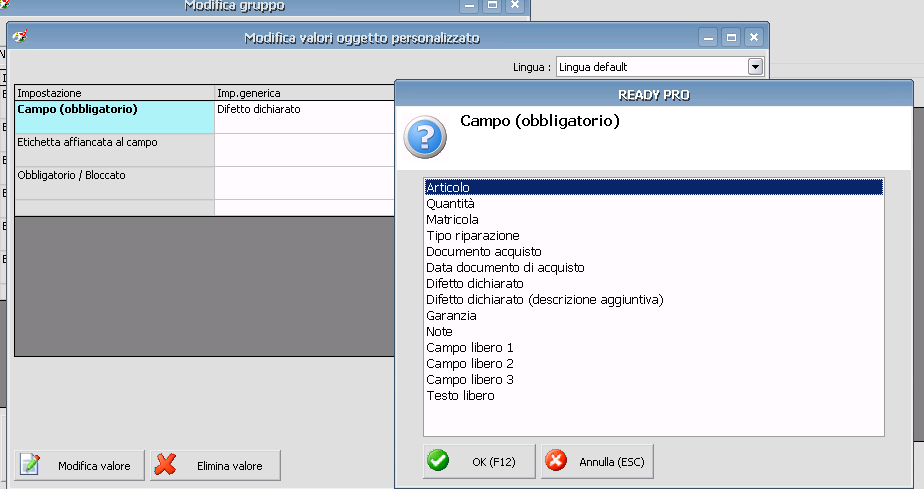The image size is (924, 489).
Task: Close the Modifica gruppo window
Action: point(515,5)
